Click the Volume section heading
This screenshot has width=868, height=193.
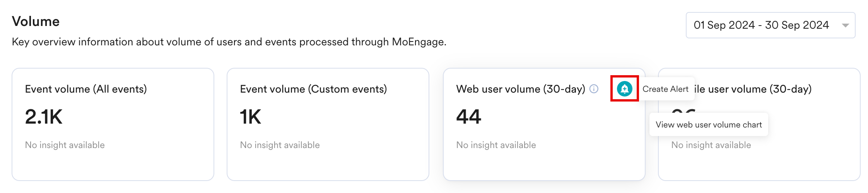(36, 21)
